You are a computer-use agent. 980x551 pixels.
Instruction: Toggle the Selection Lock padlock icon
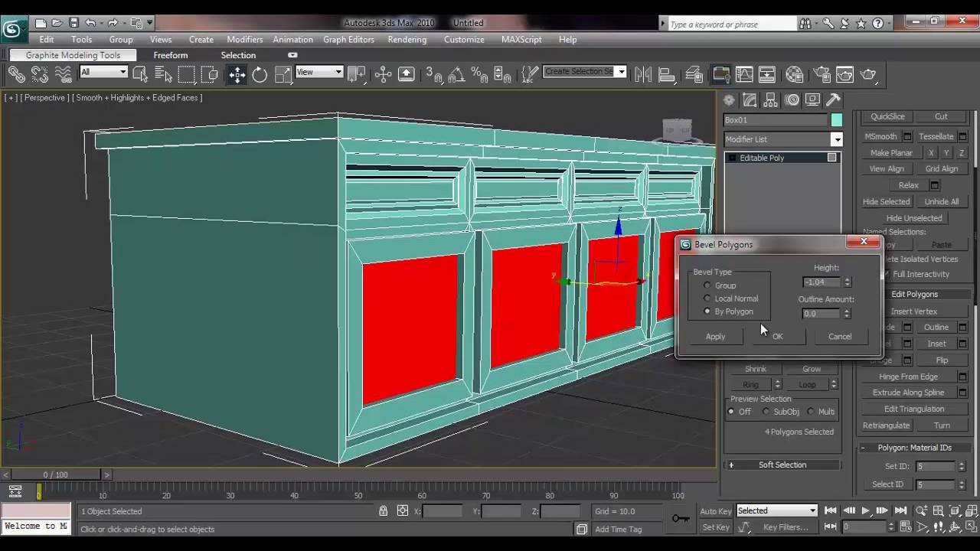[x=383, y=510]
